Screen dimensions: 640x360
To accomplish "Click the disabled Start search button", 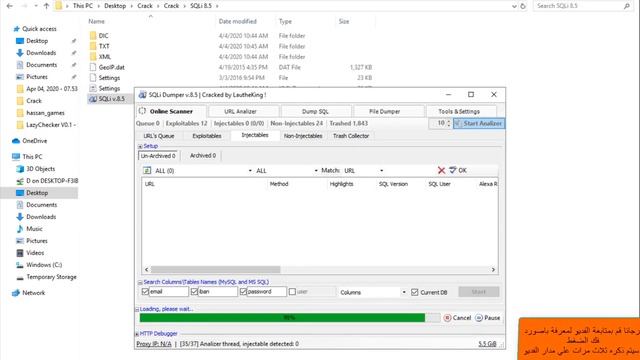I will 479,292.
